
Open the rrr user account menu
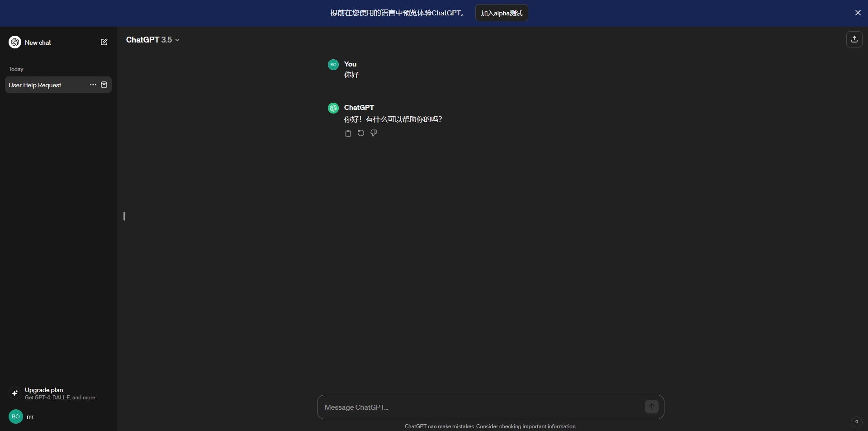coord(58,417)
